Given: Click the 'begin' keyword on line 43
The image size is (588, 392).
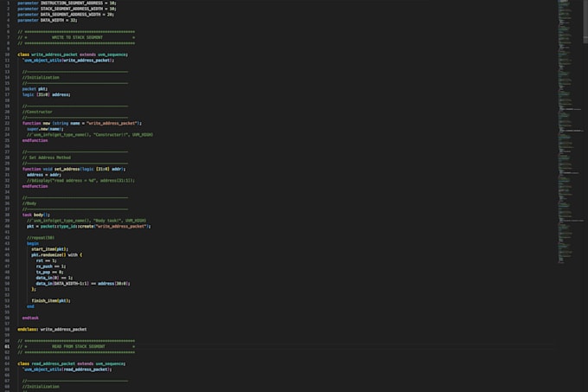Looking at the screenshot, I should pyautogui.click(x=33, y=243).
